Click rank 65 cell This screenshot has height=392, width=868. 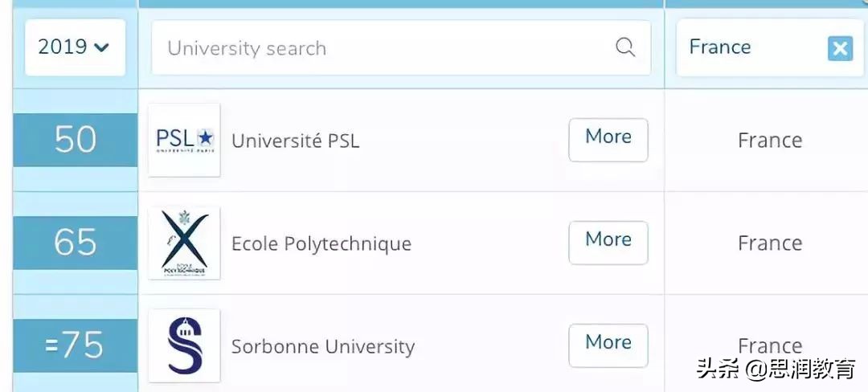click(76, 243)
